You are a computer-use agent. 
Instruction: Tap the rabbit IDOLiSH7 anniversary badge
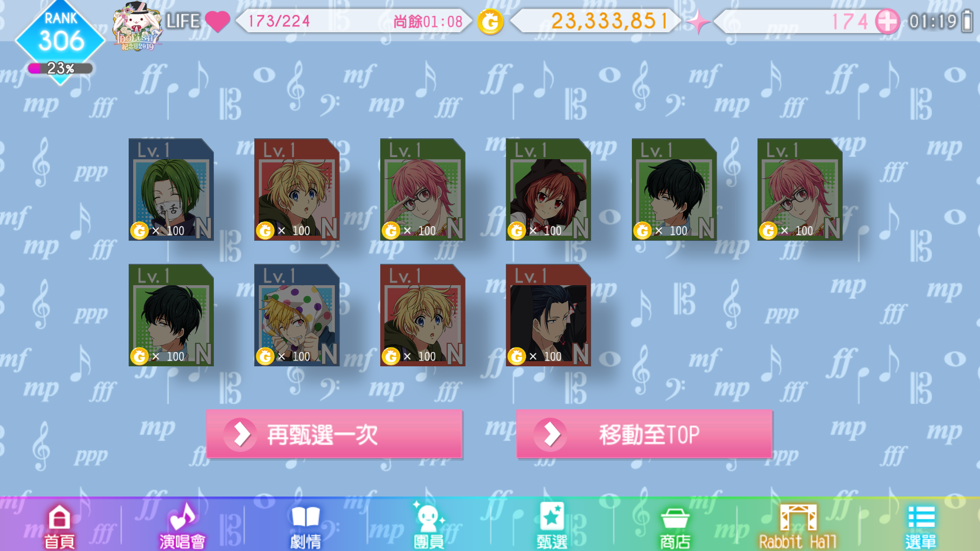point(137,27)
